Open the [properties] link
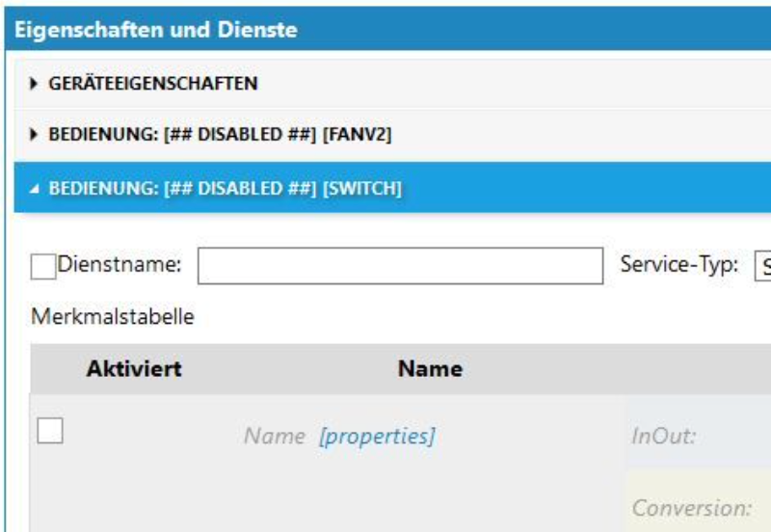771x532 pixels. click(x=377, y=436)
